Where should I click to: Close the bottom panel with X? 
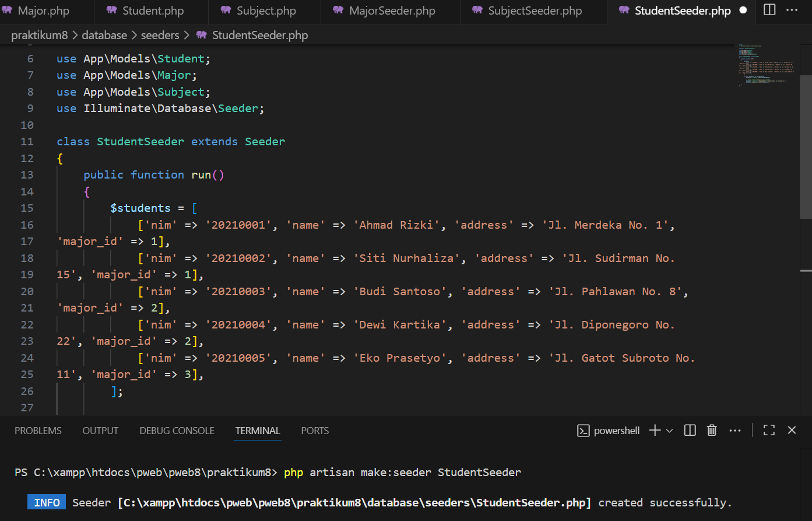(792, 430)
